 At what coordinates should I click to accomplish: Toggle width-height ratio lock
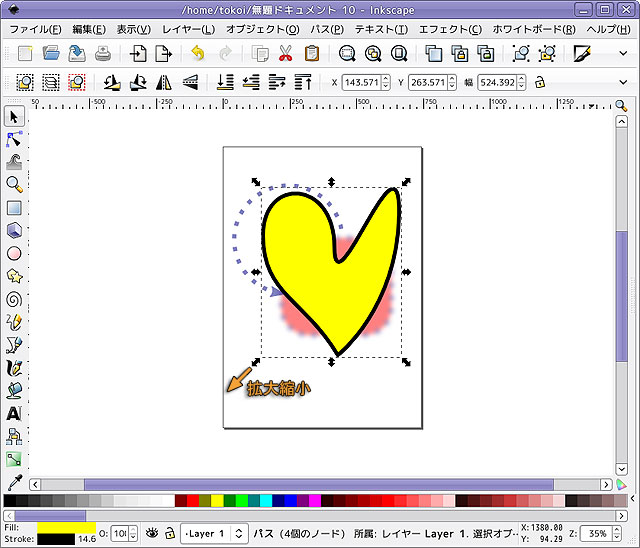(540, 82)
